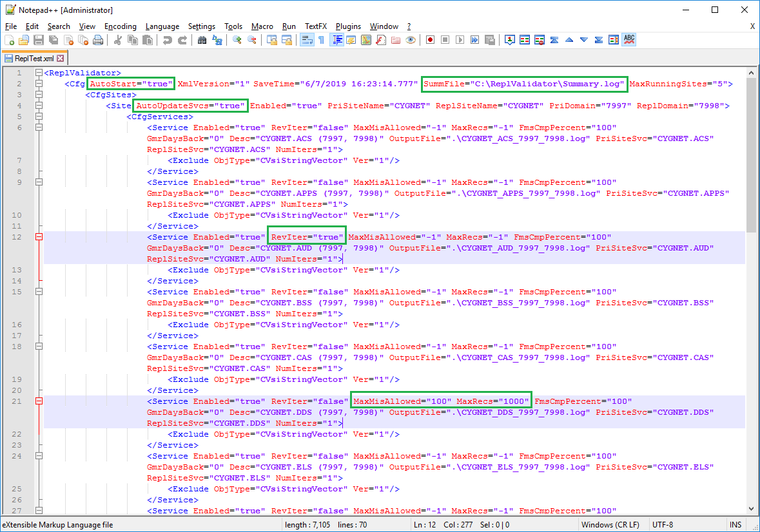The width and height of the screenshot is (760, 532).
Task: Play back the recorded macro
Action: (x=460, y=40)
